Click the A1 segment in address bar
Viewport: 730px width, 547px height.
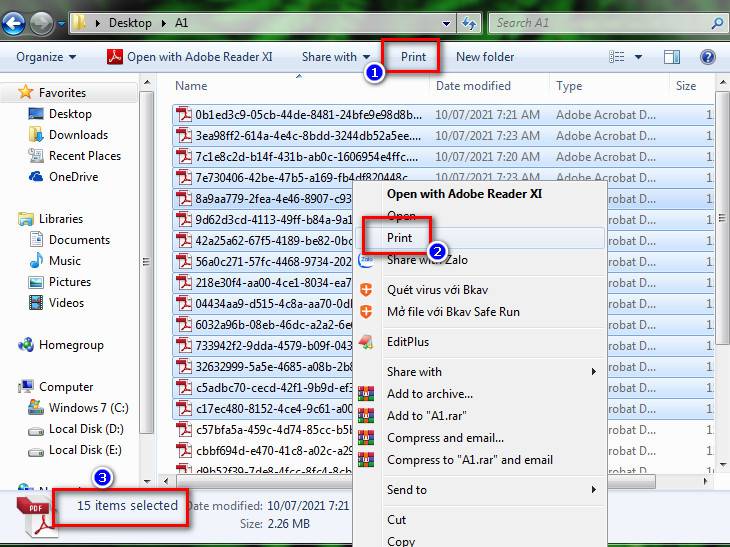[181, 23]
